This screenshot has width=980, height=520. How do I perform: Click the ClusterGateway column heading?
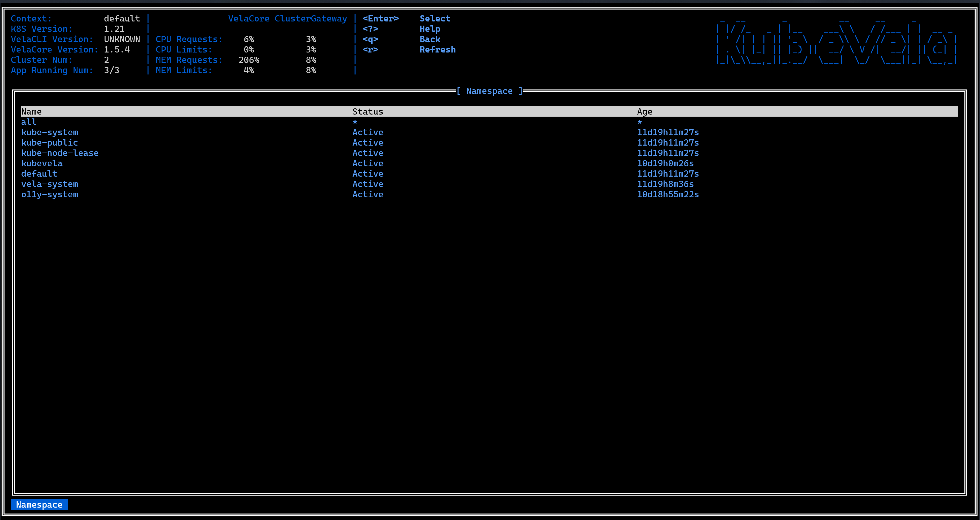[311, 19]
